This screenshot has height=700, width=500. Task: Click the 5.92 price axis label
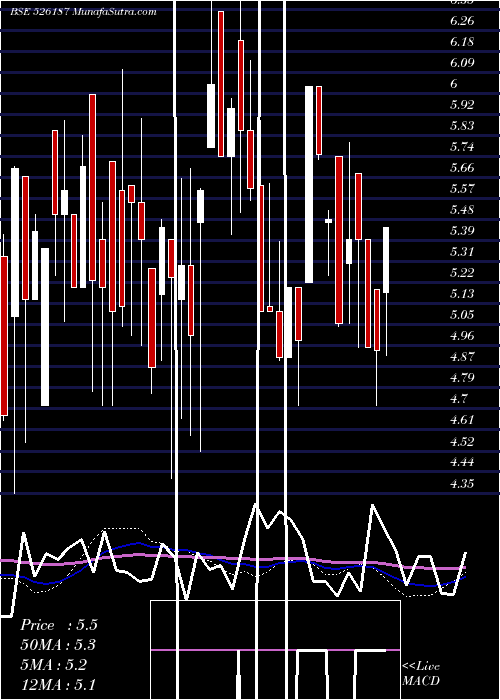point(462,105)
